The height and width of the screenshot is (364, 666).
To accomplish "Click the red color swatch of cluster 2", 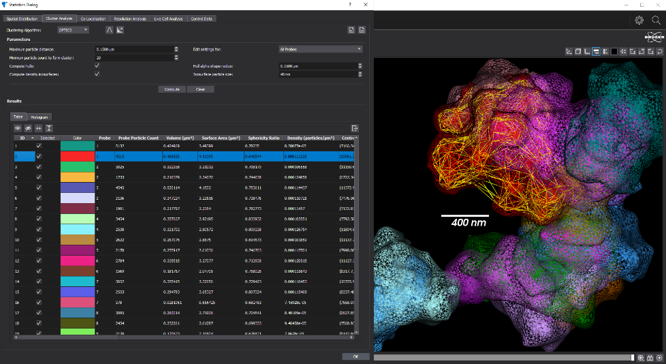I will tap(78, 156).
